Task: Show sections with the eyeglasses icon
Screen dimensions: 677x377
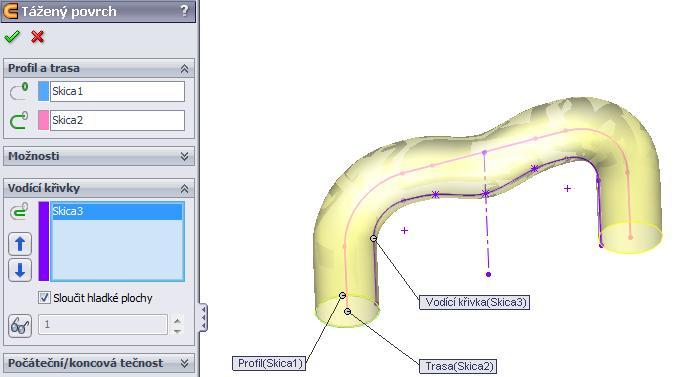Action: point(20,326)
